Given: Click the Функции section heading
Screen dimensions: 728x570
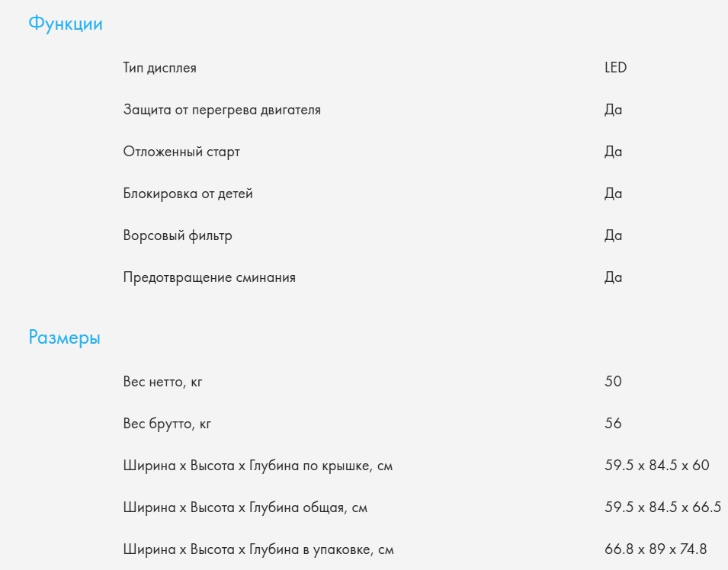Looking at the screenshot, I should (x=66, y=24).
